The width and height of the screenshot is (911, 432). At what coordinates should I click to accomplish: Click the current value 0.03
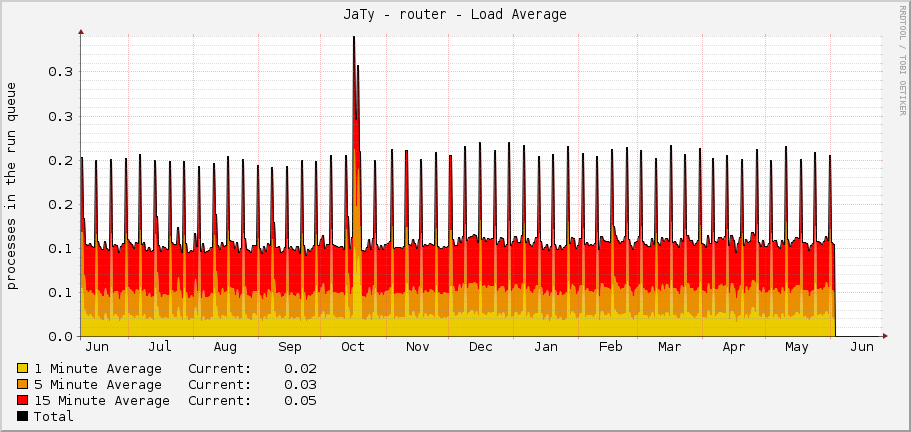point(300,384)
